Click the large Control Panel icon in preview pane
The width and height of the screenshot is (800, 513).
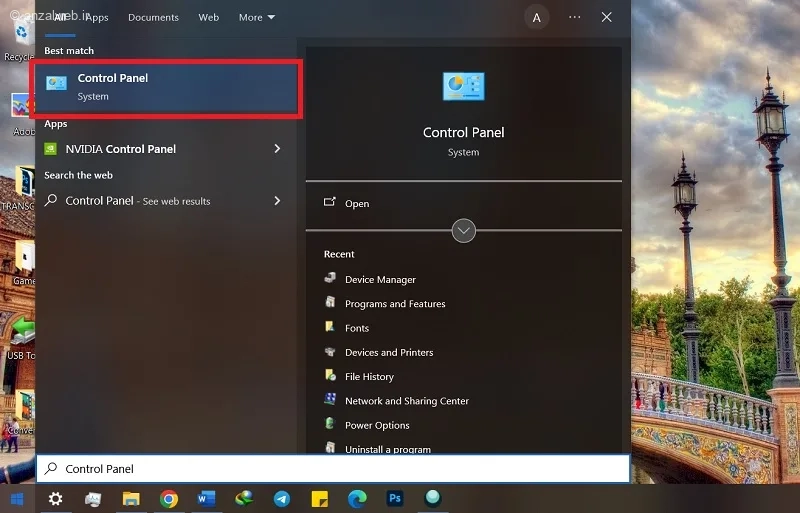pyautogui.click(x=463, y=86)
